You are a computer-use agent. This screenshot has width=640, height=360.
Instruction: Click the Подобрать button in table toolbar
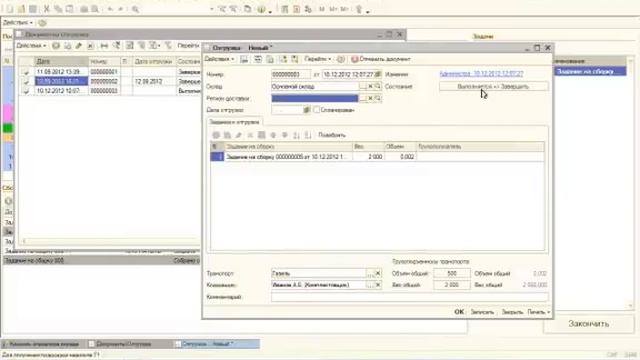(x=332, y=135)
